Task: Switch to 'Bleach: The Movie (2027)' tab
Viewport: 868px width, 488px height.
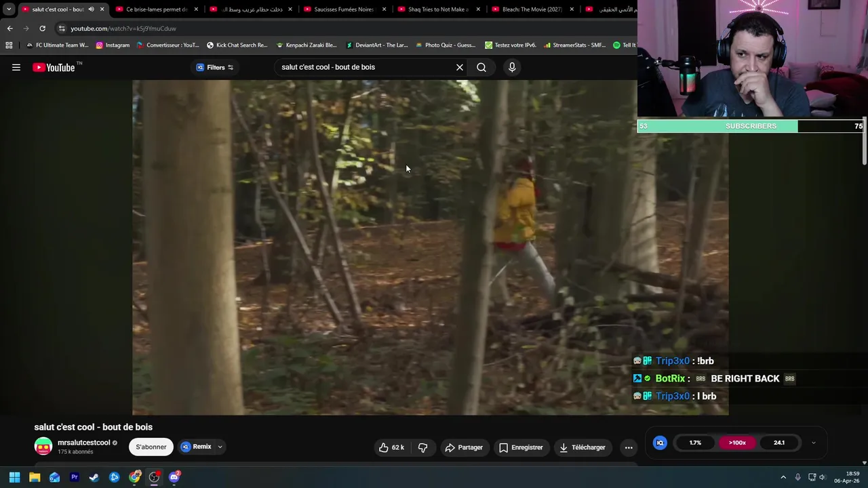Action: tap(531, 9)
